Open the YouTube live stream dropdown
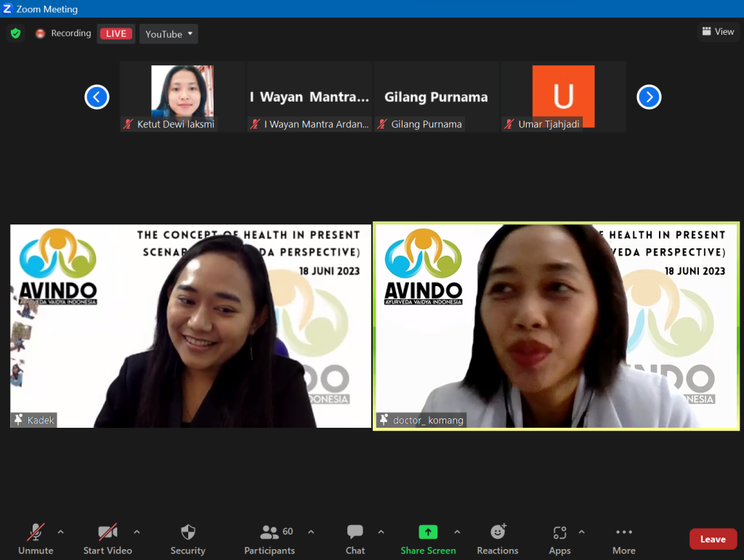This screenshot has width=744, height=560. [x=169, y=34]
